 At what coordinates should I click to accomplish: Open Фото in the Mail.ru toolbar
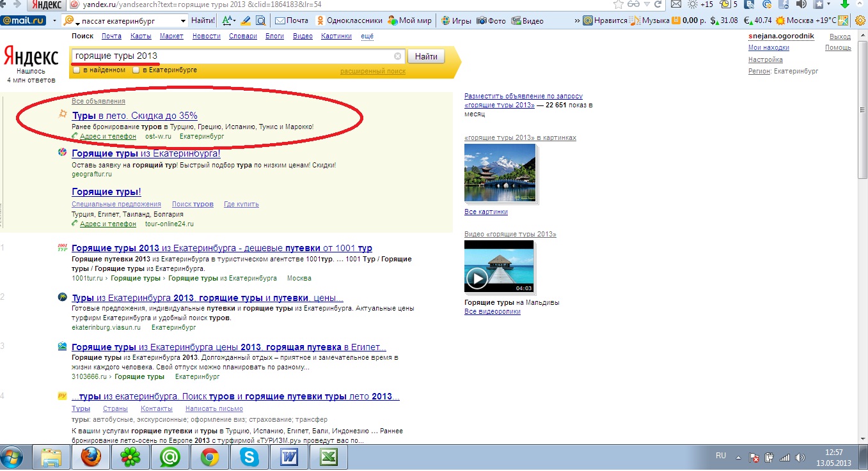click(491, 20)
